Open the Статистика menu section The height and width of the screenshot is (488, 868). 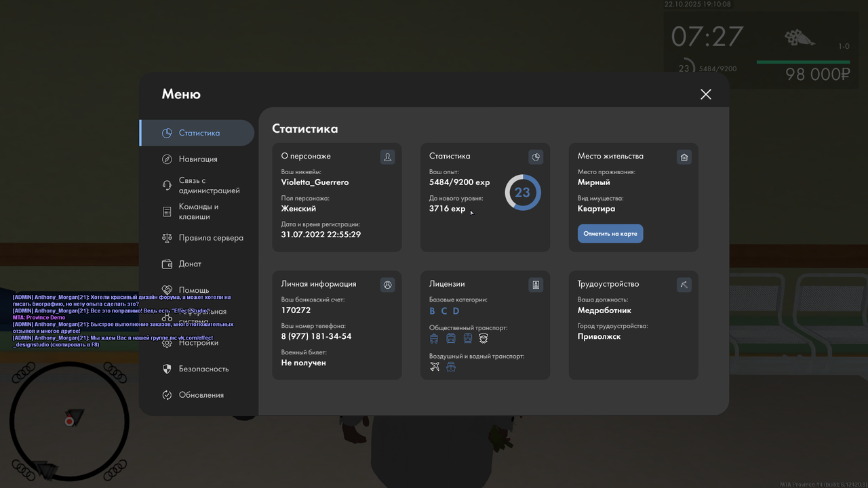click(197, 133)
